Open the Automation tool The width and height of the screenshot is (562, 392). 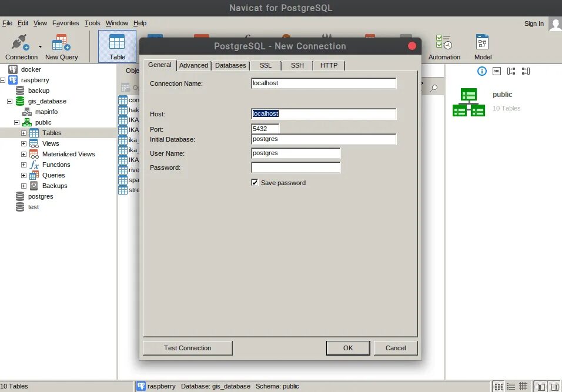444,47
